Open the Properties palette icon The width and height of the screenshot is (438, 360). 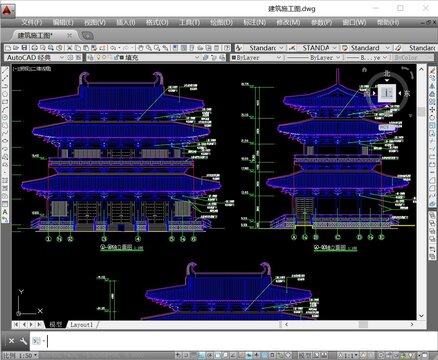175,48
